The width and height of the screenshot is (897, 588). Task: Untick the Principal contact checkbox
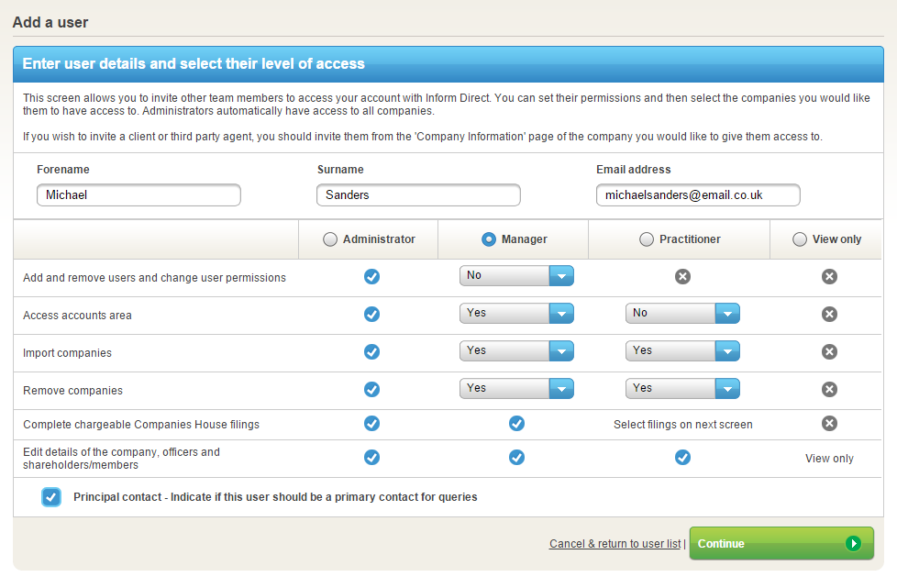coord(51,497)
